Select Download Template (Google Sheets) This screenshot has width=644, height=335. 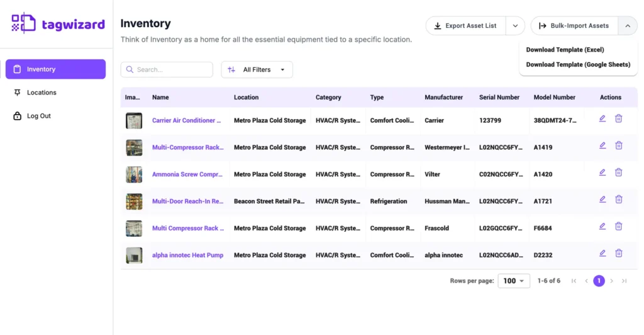click(578, 64)
